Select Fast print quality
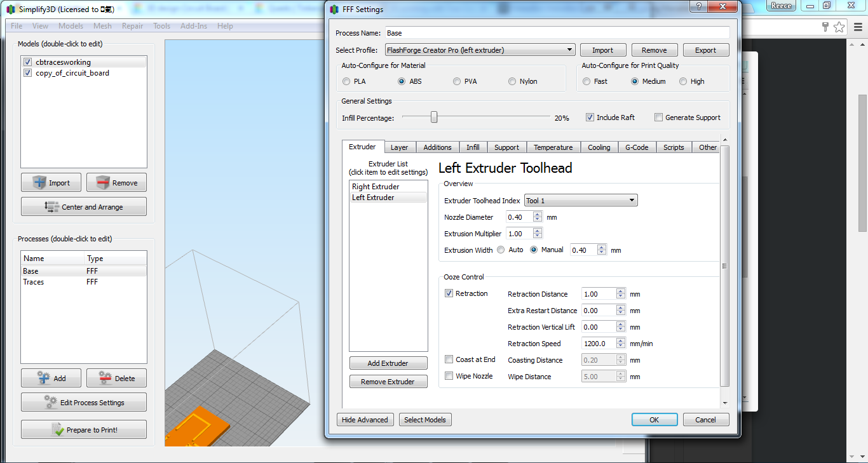 click(587, 81)
